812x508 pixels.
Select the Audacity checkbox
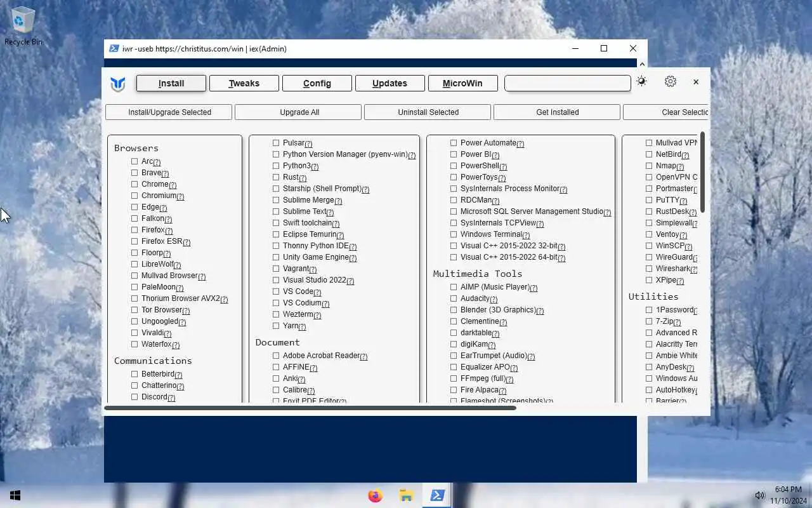(454, 298)
